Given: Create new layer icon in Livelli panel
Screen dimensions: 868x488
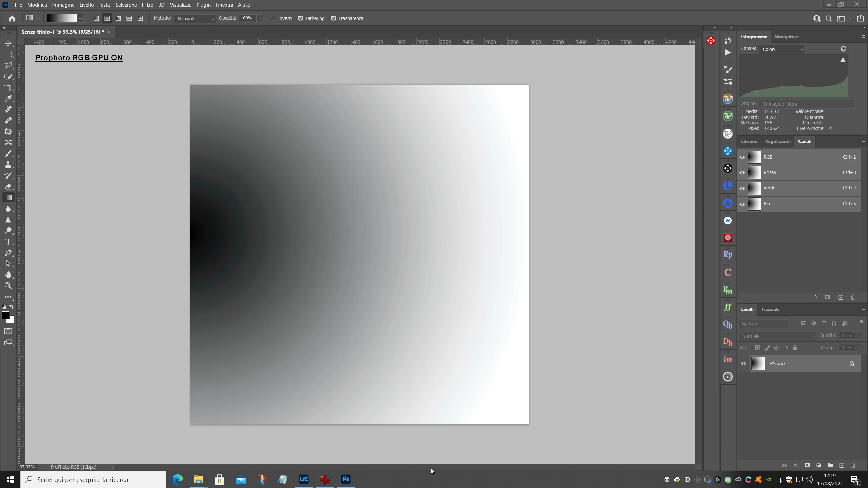Looking at the screenshot, I should 842,465.
